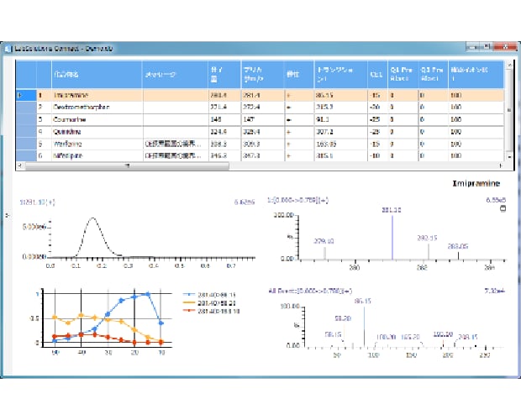521x420 pixels.
Task: Click the Imipramine title above the spectra
Action: pyautogui.click(x=476, y=184)
